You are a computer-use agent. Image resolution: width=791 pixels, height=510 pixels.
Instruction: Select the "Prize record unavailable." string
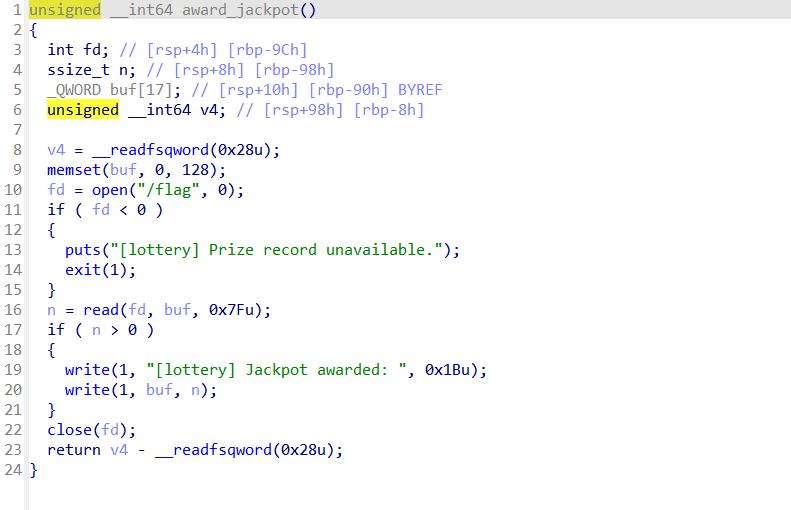(276, 250)
